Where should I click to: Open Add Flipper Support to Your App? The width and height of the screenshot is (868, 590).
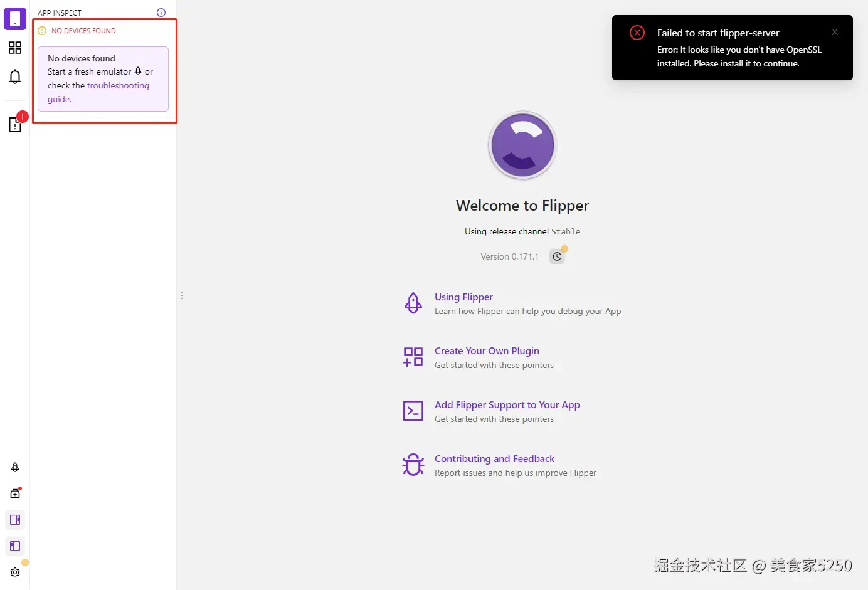[x=507, y=405]
